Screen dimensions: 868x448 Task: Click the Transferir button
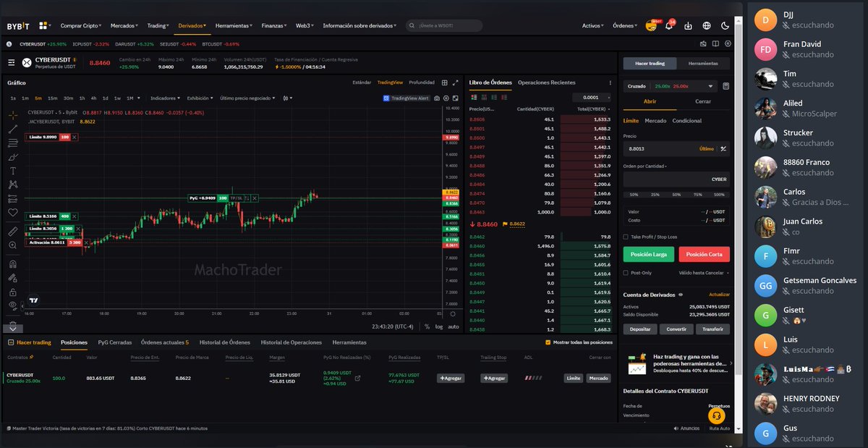coord(712,329)
